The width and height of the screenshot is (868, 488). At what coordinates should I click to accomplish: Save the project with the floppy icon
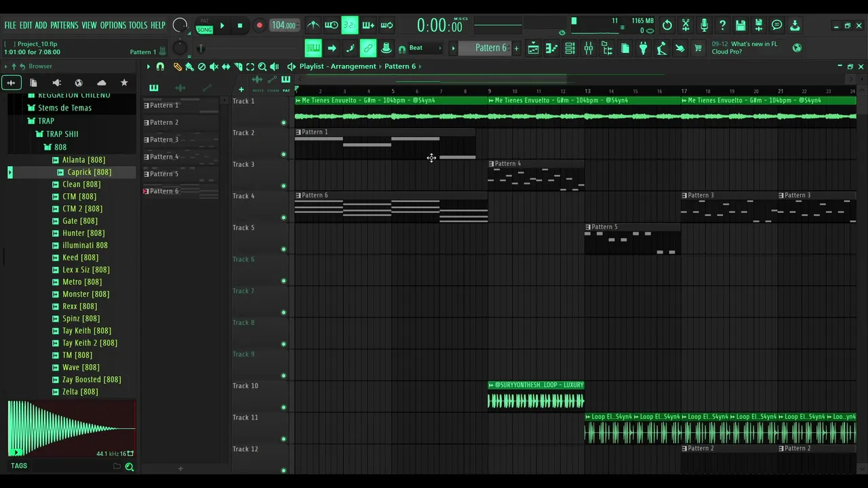[x=741, y=26]
